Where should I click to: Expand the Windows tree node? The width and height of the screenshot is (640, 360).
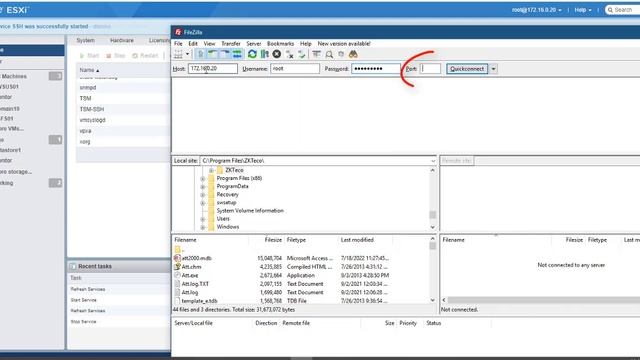(x=202, y=227)
